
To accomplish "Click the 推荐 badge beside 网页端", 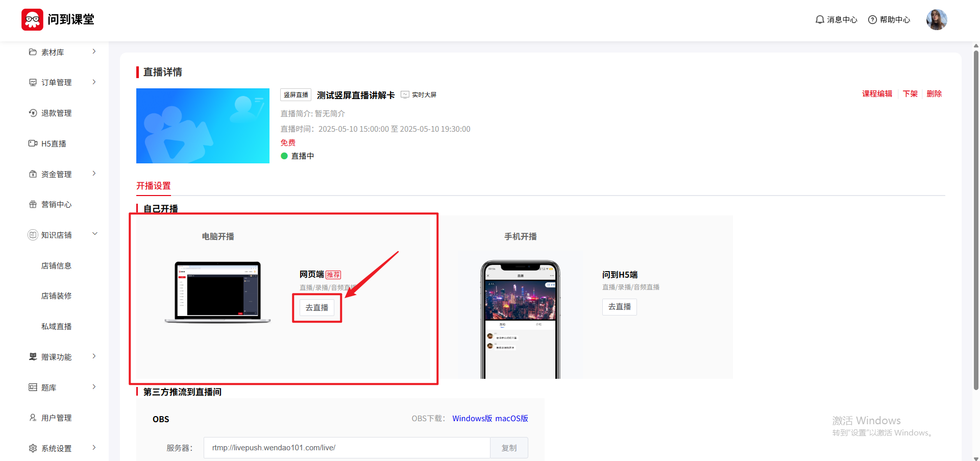I will point(333,275).
